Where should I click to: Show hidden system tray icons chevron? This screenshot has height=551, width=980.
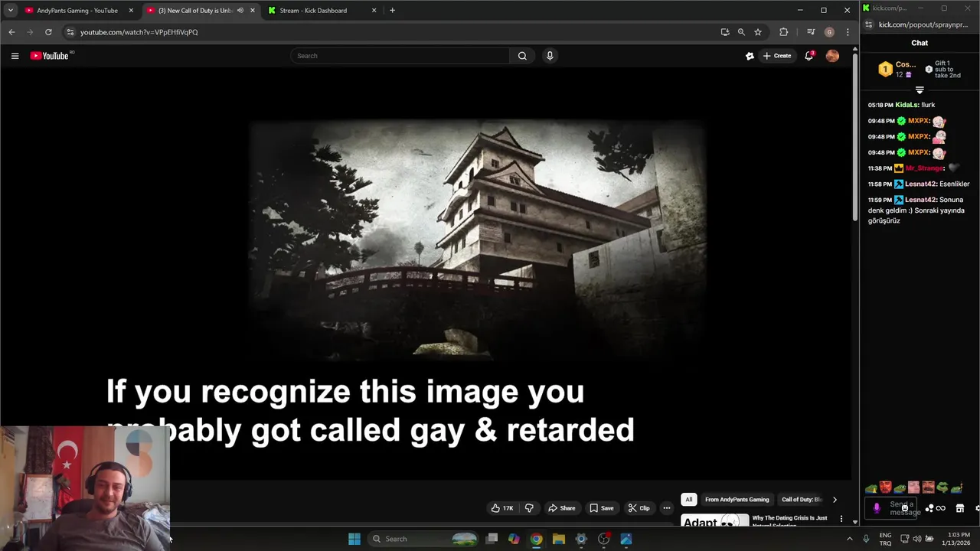[x=849, y=539]
